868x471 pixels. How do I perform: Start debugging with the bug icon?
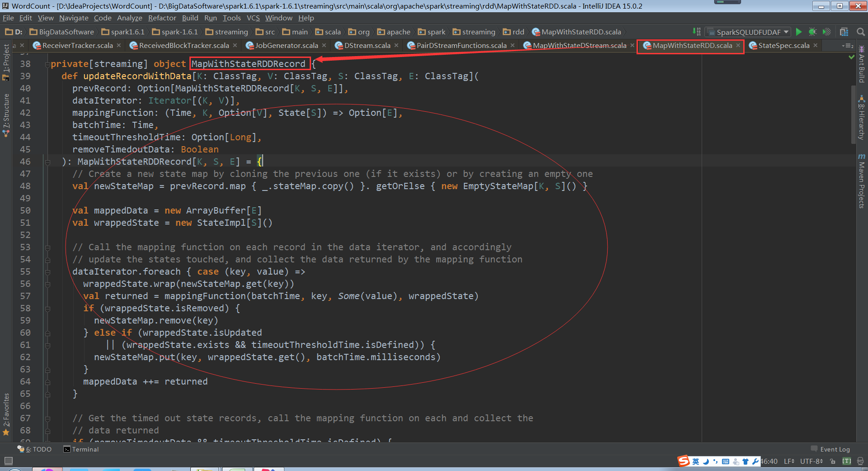(812, 32)
